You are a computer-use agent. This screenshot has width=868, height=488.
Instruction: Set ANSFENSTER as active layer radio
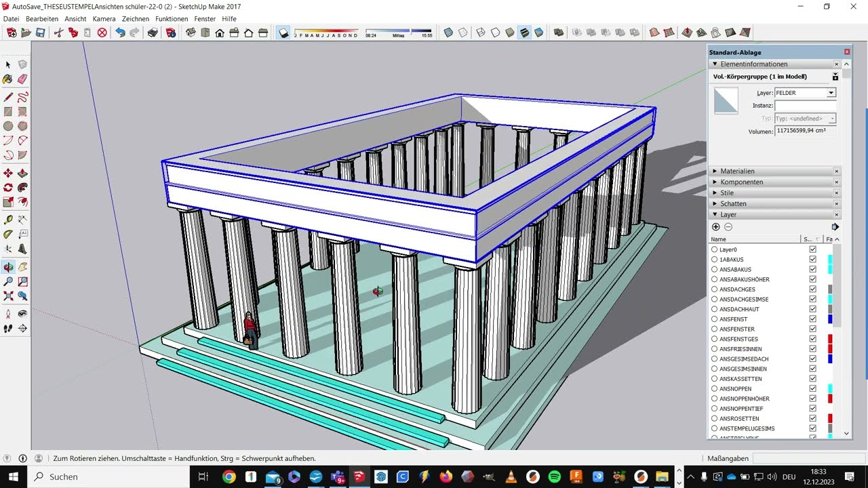715,329
